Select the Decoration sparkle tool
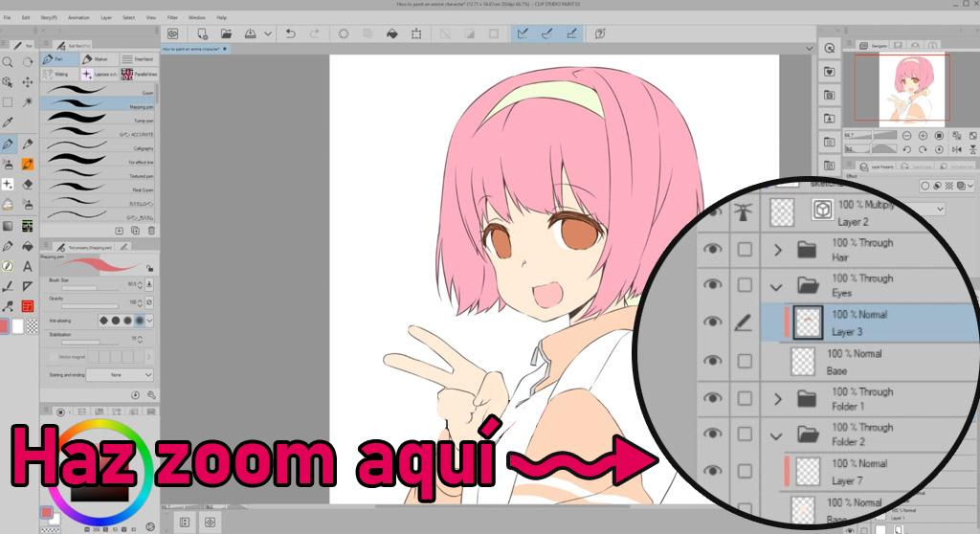 [8, 184]
